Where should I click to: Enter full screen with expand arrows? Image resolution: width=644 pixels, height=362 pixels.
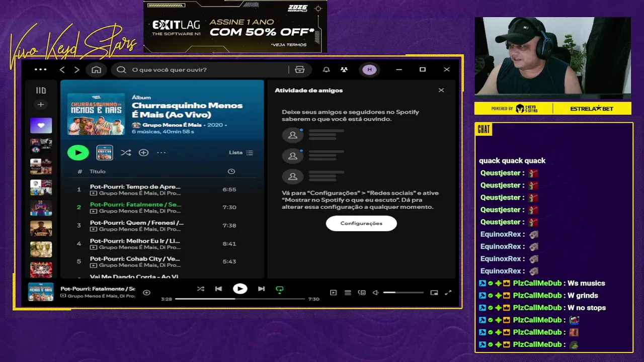448,293
